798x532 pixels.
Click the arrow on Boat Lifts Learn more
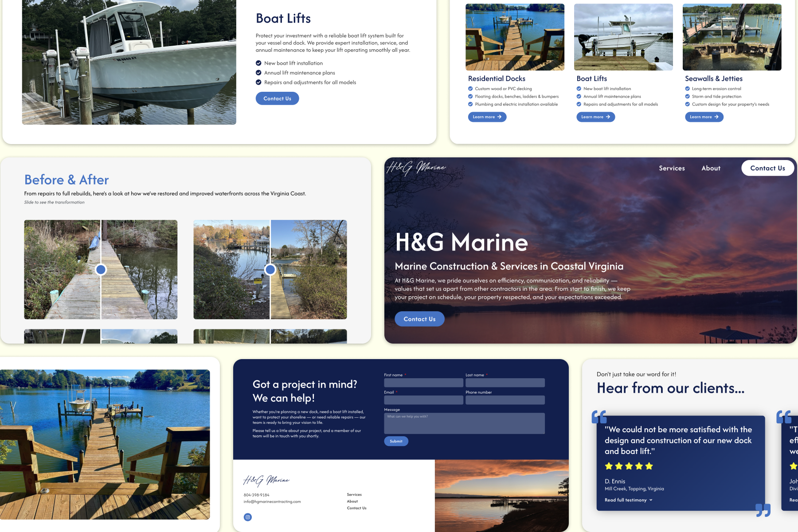(x=608, y=117)
